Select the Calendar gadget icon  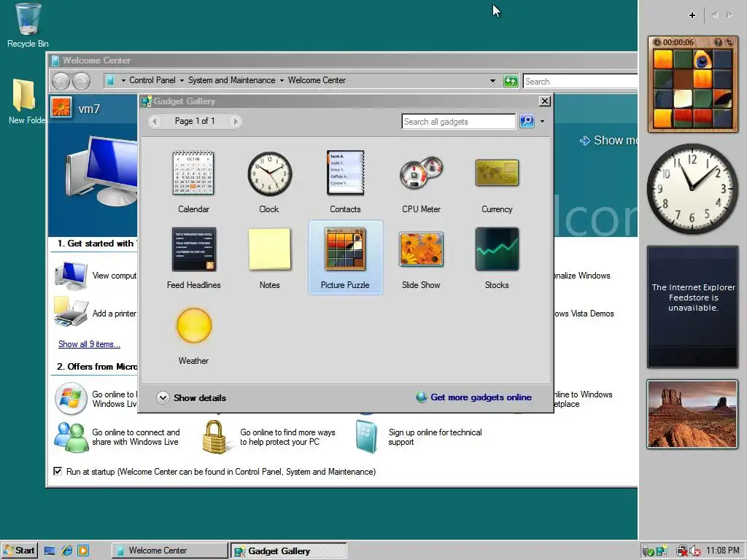click(193, 173)
